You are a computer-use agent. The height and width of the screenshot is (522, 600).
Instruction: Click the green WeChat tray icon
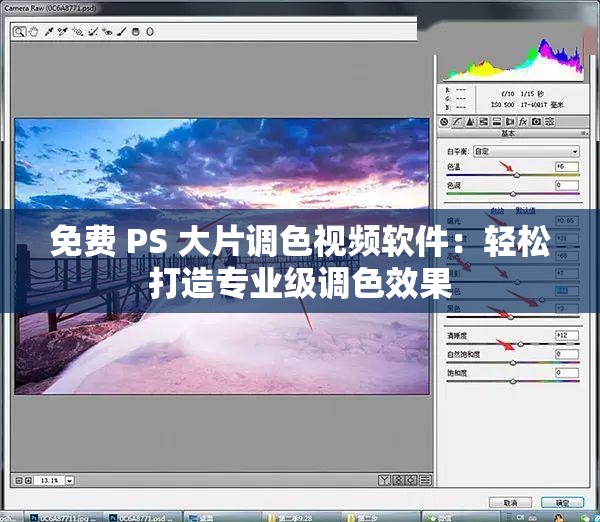(585, 518)
